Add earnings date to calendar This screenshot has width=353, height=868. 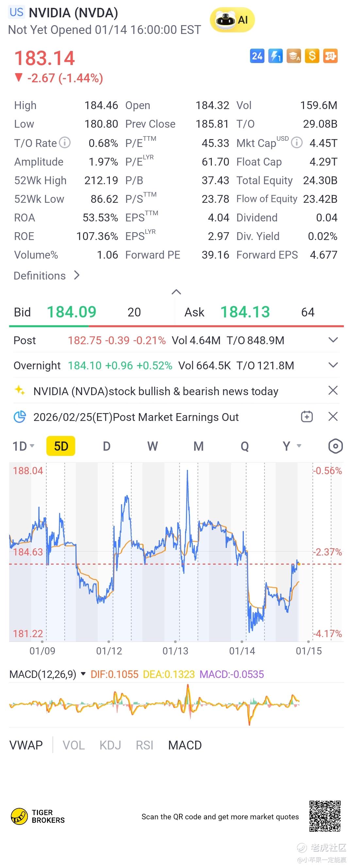click(307, 417)
